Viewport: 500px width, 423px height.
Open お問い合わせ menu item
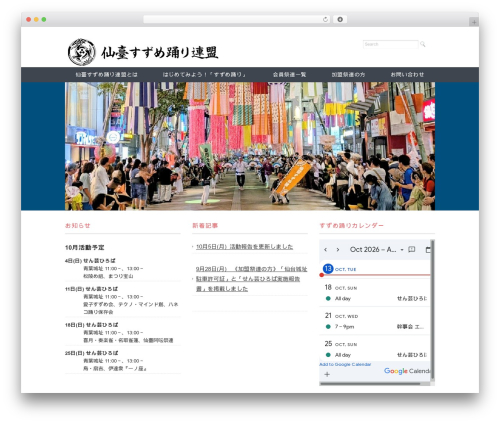tap(407, 75)
